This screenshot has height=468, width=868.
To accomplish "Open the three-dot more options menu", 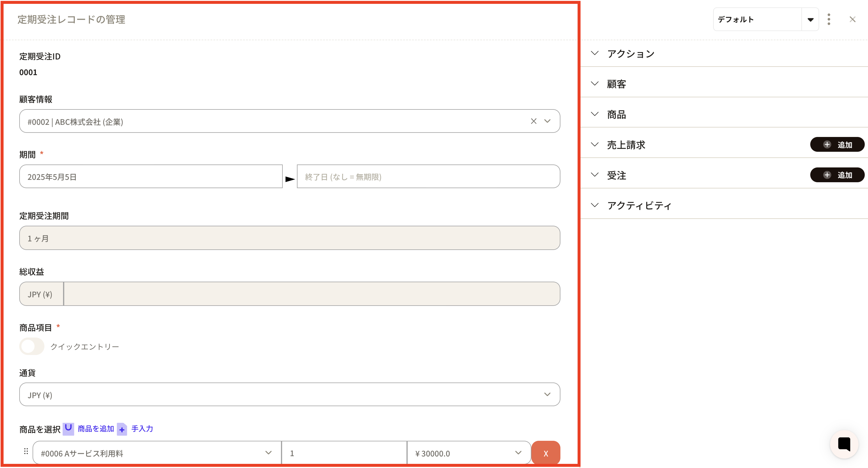I will (829, 20).
